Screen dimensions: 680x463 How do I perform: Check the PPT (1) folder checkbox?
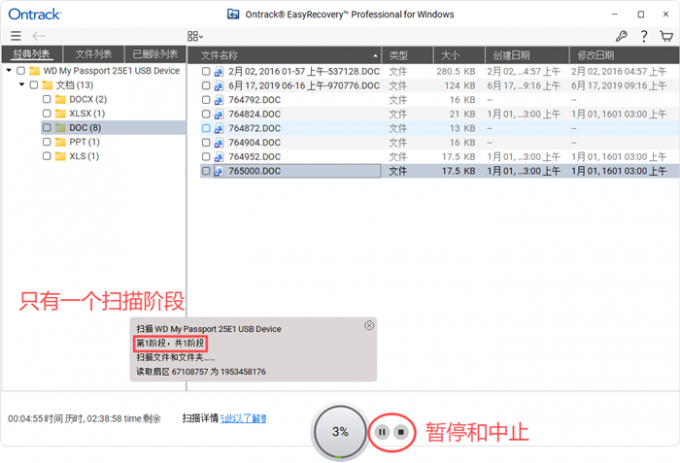click(x=47, y=142)
